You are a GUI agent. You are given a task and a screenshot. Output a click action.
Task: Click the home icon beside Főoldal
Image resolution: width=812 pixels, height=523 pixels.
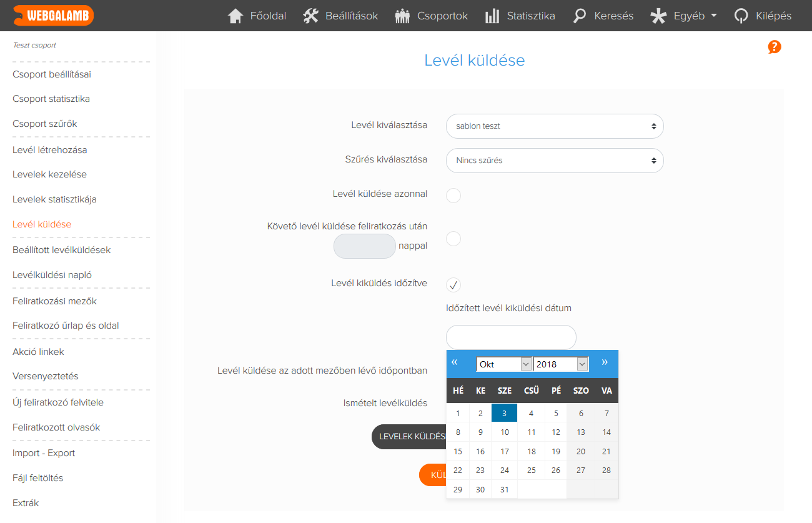click(x=235, y=16)
